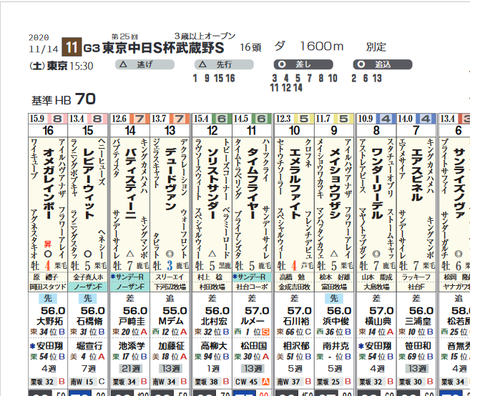The width and height of the screenshot is (480, 396).
Task: Open jockey 横山典
Action: point(378,321)
